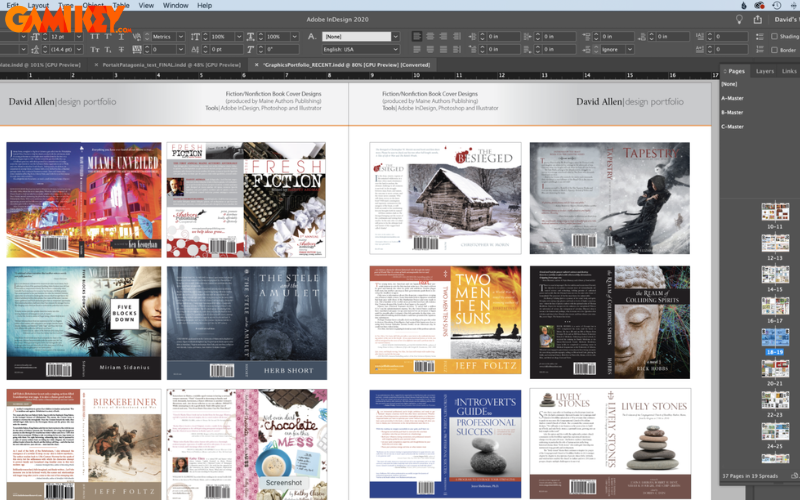Viewport: 800px width, 500px height.
Task: Click the Time Machine menu bar icon
Action: (x=777, y=5)
